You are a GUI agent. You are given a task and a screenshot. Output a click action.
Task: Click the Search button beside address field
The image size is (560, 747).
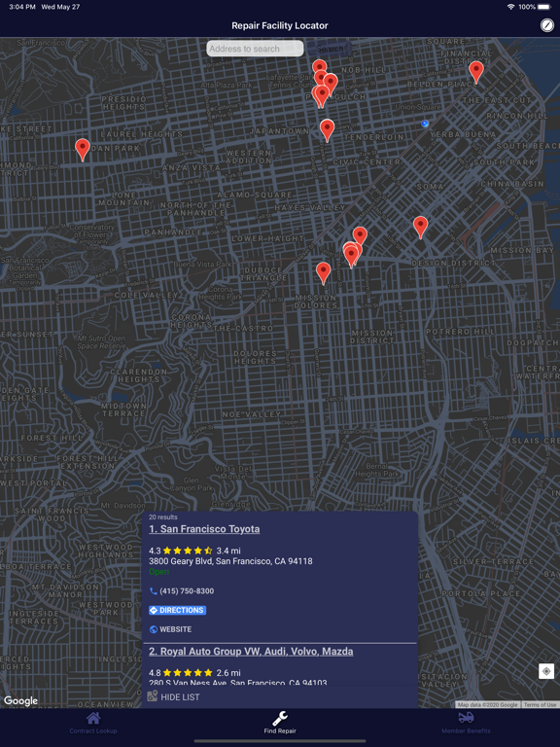coord(329,49)
